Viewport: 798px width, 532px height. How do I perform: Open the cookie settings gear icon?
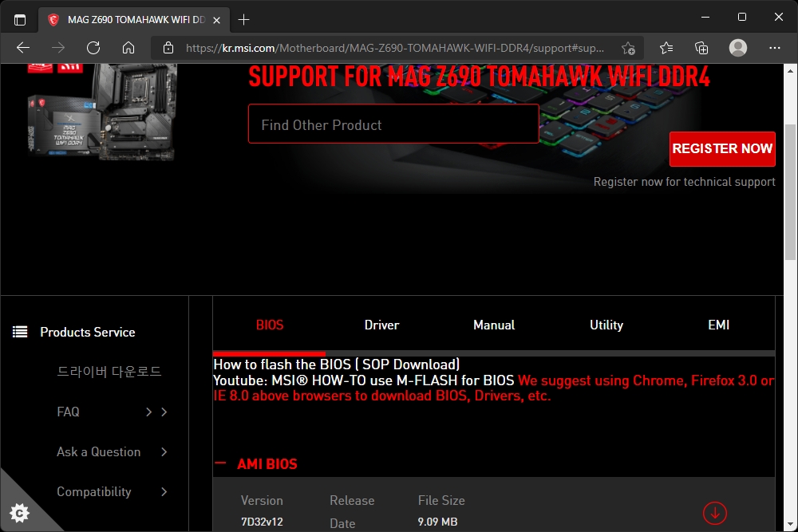(19, 513)
